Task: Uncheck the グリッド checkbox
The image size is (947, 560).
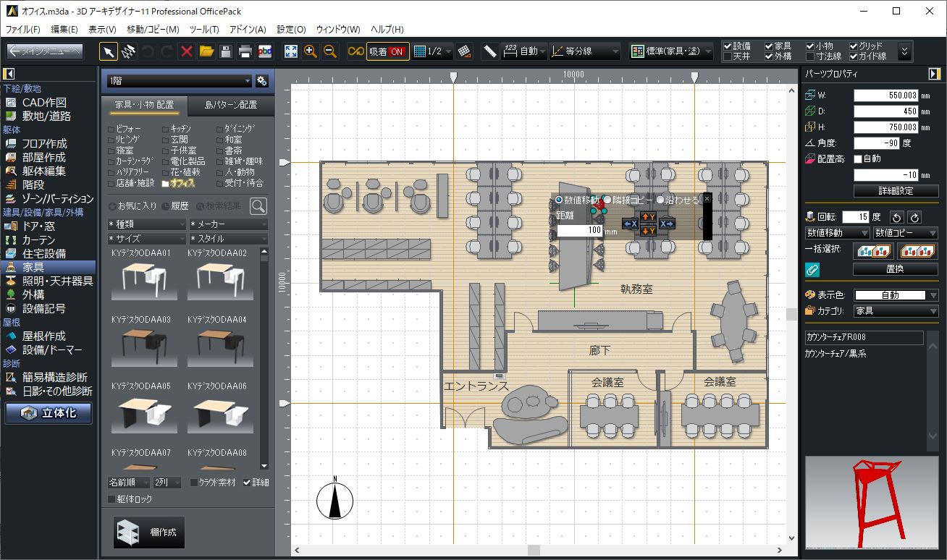Action: point(854,46)
